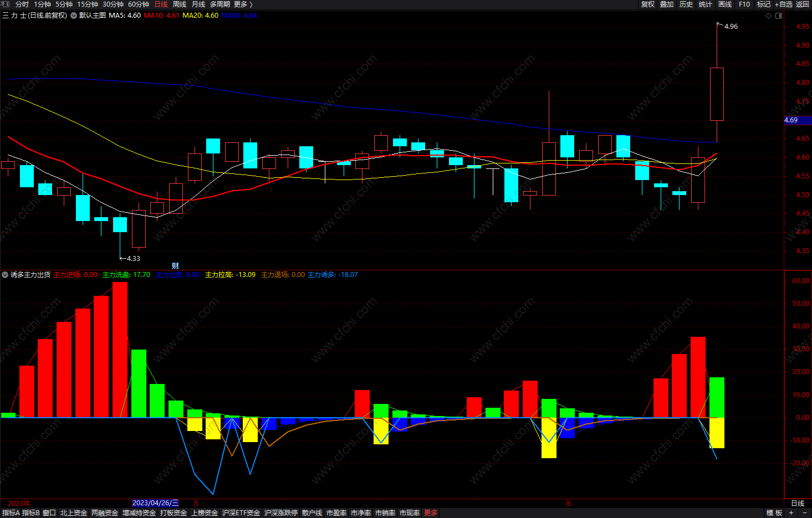The image size is (812, 518).
Task: Switch to 分时 intraday chart
Action: tap(22, 4)
